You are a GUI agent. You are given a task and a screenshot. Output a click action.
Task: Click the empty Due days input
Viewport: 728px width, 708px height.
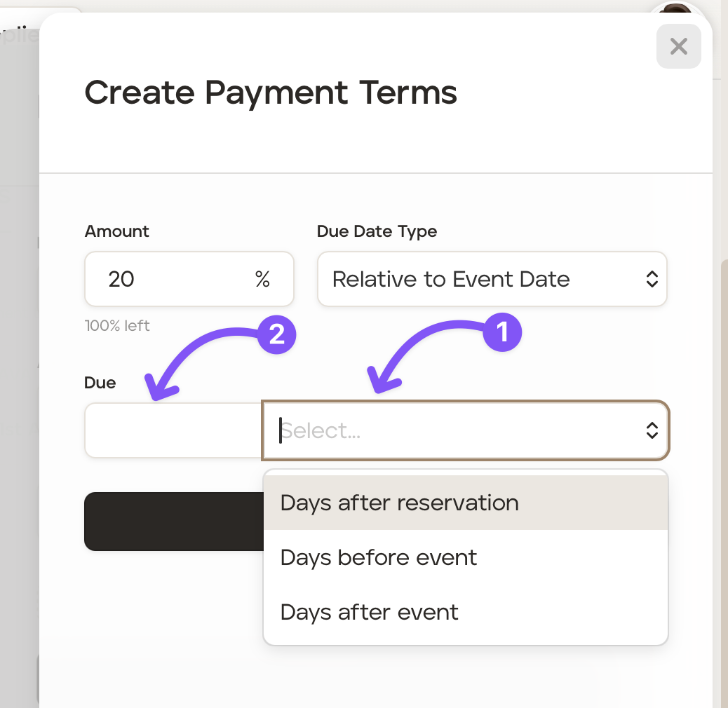[173, 430]
